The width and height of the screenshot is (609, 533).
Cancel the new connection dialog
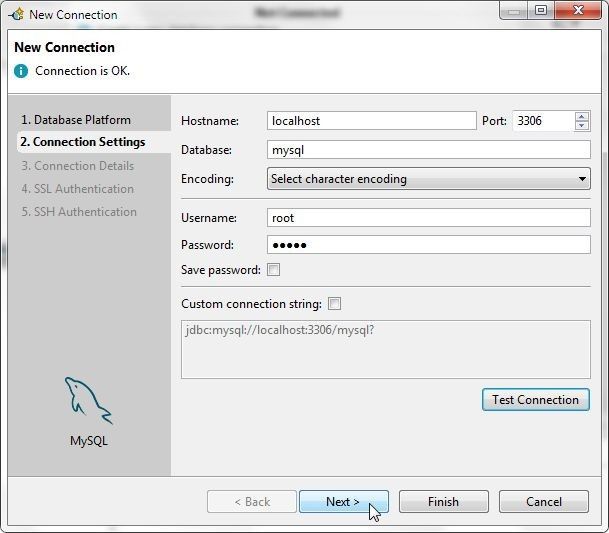(x=544, y=502)
